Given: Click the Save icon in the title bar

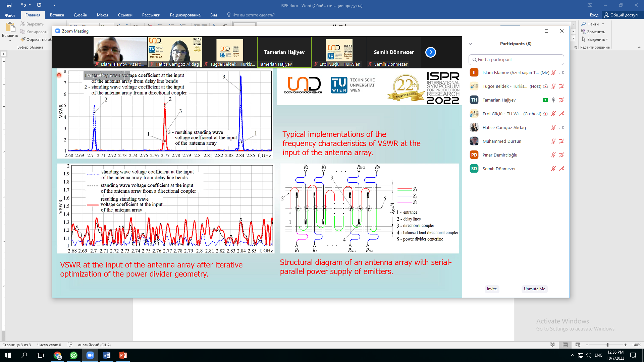Looking at the screenshot, I should click(9, 5).
